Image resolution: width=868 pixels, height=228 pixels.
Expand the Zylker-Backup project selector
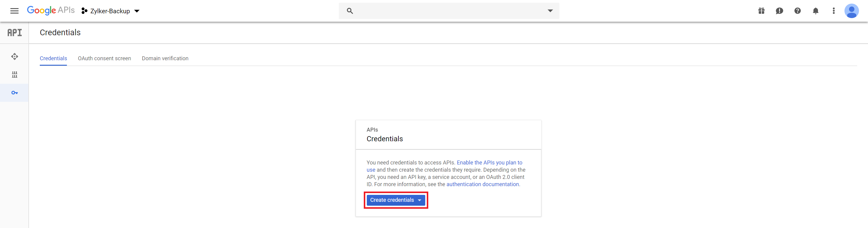click(x=111, y=11)
